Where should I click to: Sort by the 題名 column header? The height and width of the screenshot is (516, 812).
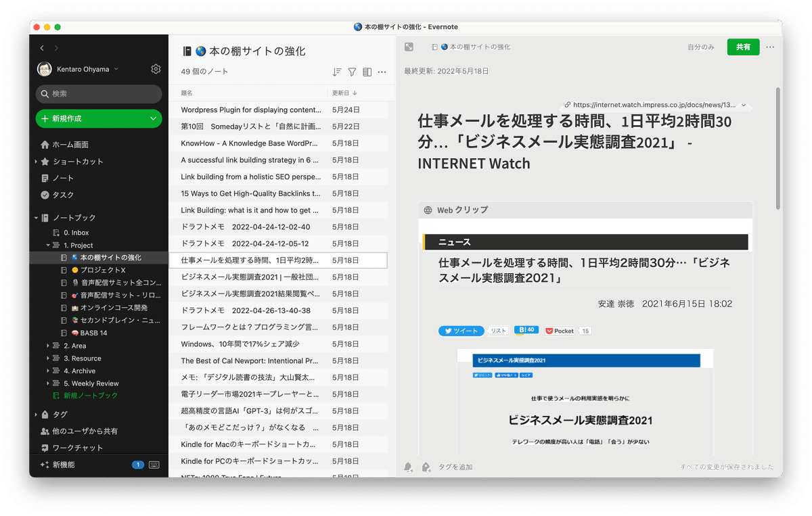pyautogui.click(x=187, y=93)
